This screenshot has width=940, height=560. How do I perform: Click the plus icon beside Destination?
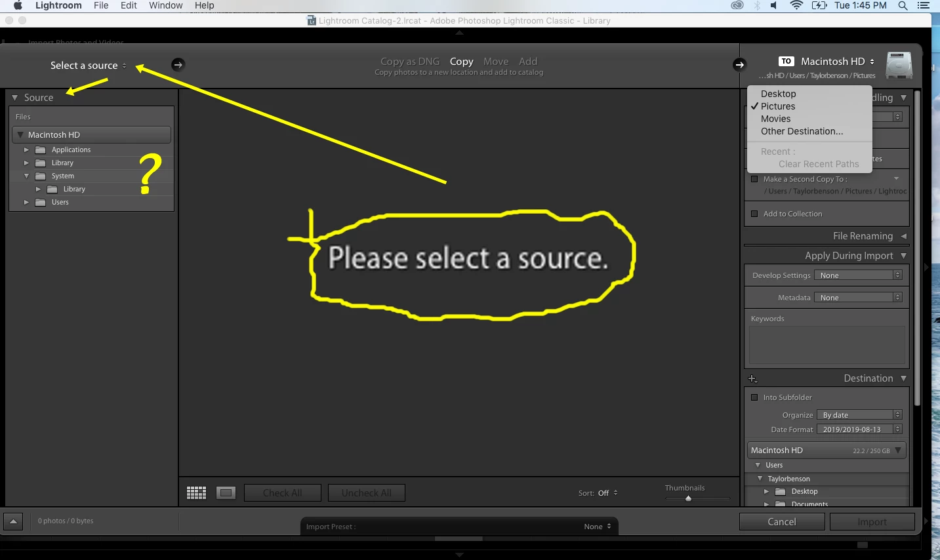752,378
